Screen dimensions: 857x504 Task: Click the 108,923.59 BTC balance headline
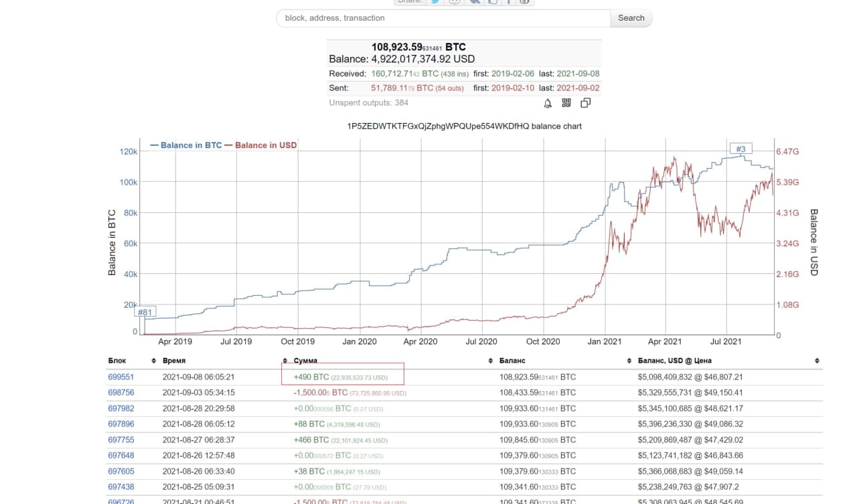click(418, 47)
